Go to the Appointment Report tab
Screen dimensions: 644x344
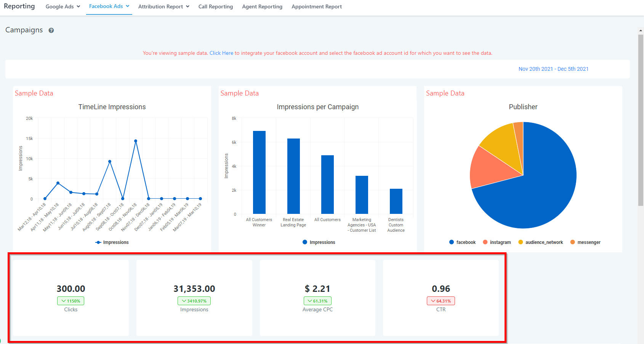click(x=317, y=6)
